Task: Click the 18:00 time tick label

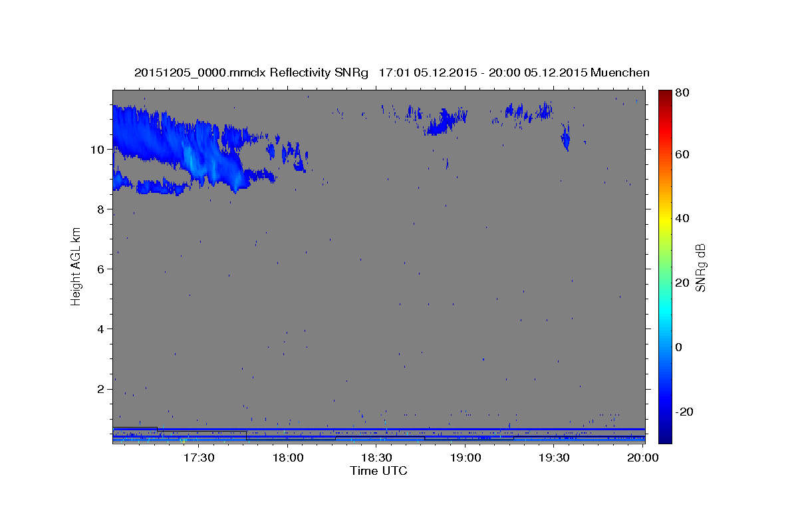Action: pyautogui.click(x=288, y=458)
